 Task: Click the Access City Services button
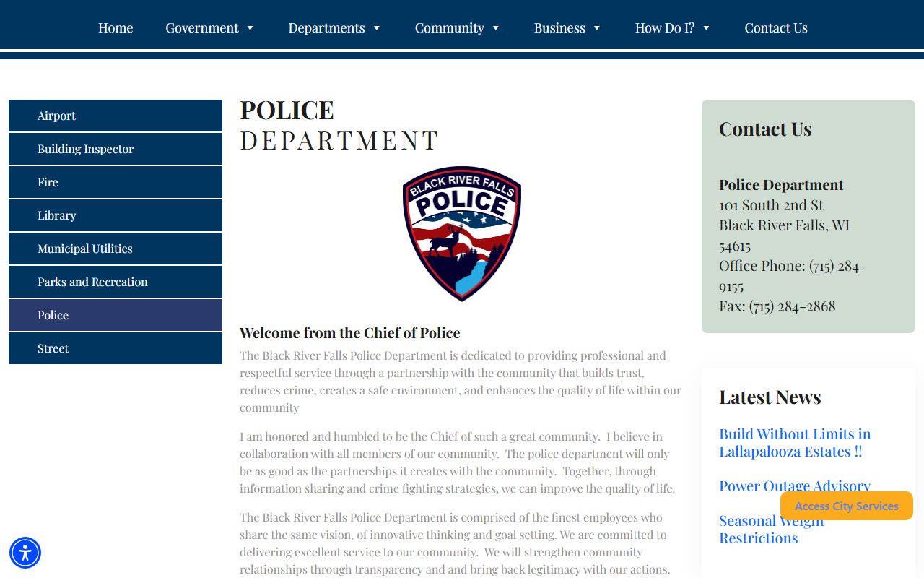coord(847,506)
